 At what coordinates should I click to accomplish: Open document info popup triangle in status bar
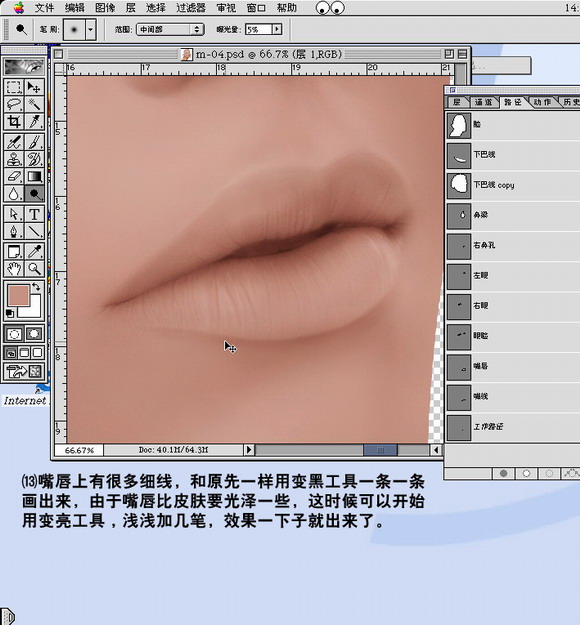point(249,450)
